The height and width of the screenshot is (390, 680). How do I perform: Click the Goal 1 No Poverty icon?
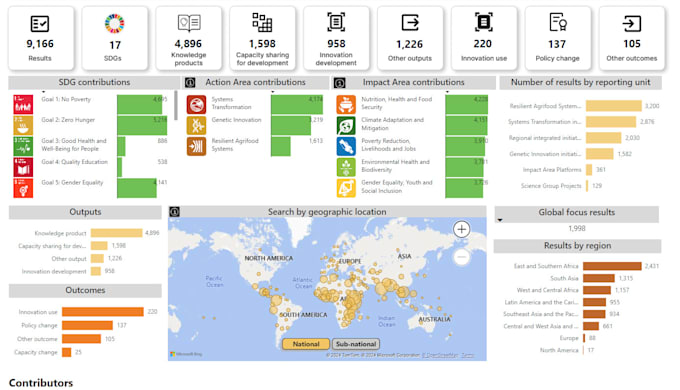[23, 105]
